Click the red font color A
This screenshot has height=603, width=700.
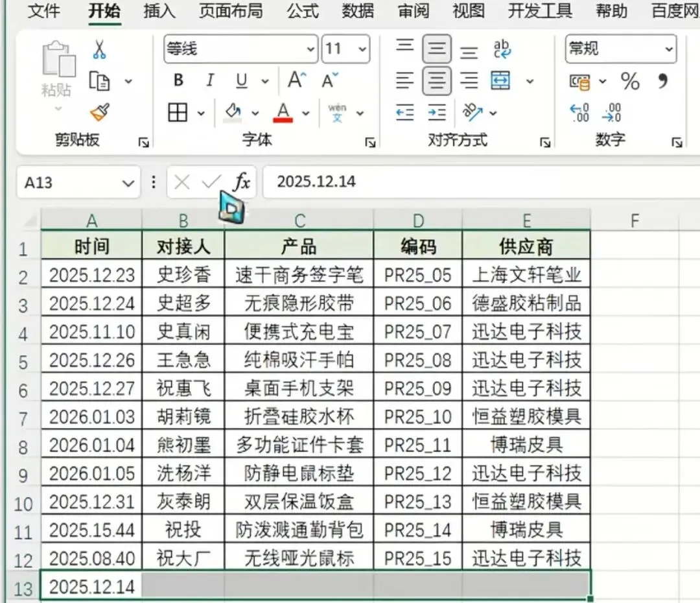tap(283, 113)
